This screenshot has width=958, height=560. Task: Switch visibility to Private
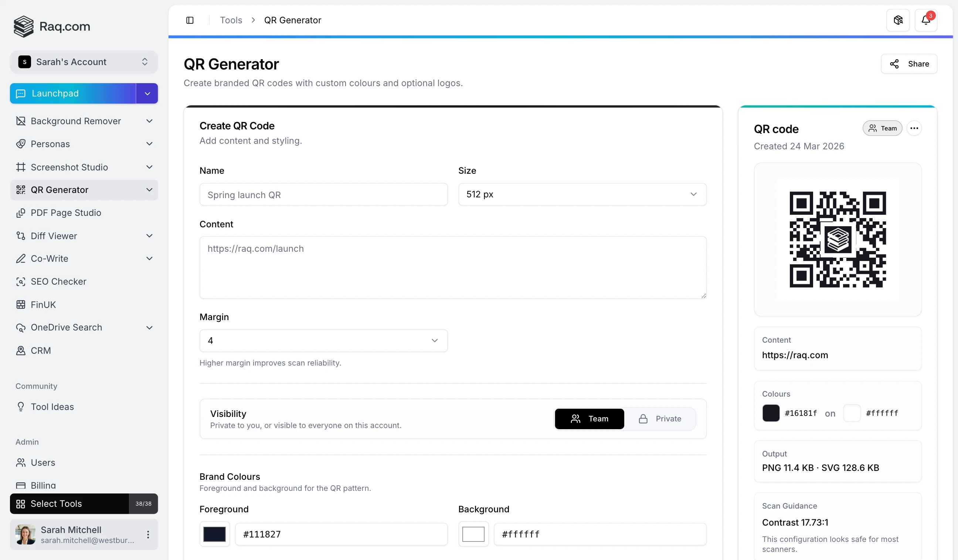[661, 418]
